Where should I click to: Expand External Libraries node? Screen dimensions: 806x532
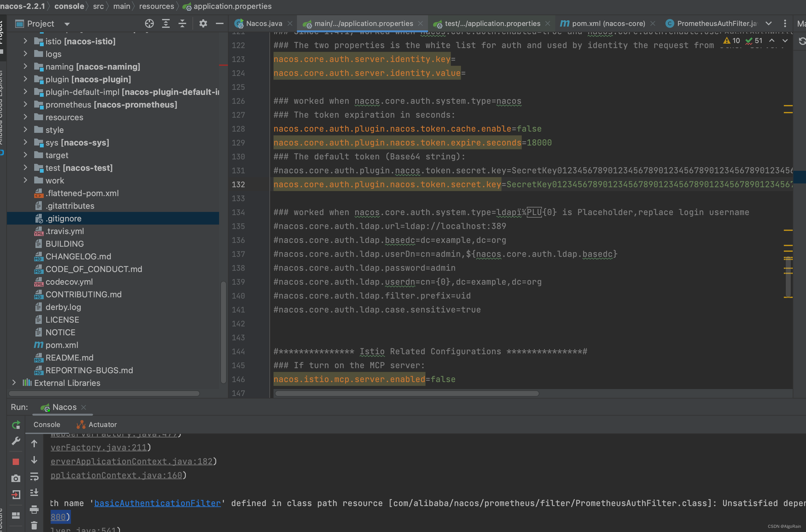[x=14, y=383]
